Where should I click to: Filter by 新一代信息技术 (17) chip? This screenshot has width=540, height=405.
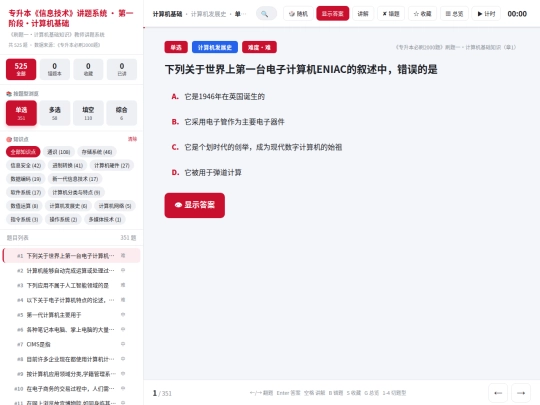click(x=75, y=179)
